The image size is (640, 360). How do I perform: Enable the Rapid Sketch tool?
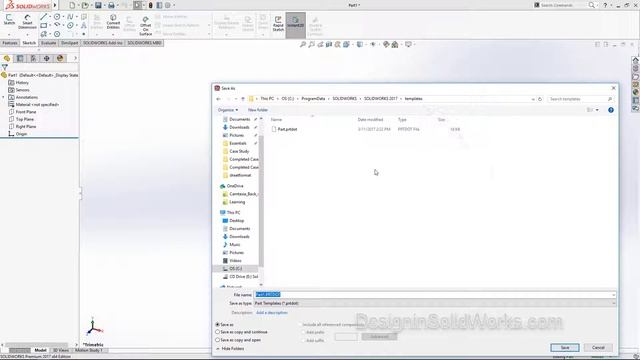point(278,23)
